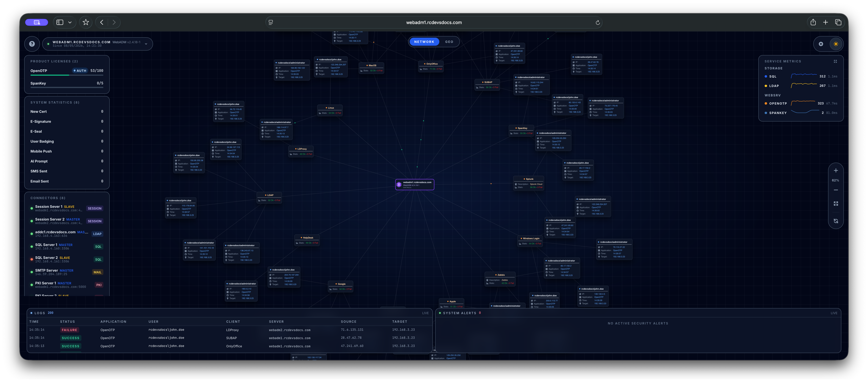
Task: Select the Splunk client node
Action: pos(528,183)
